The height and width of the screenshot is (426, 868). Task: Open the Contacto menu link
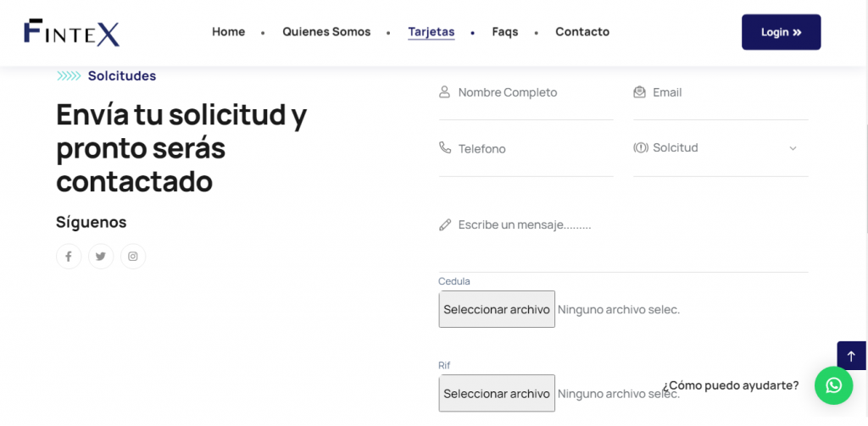pos(582,32)
